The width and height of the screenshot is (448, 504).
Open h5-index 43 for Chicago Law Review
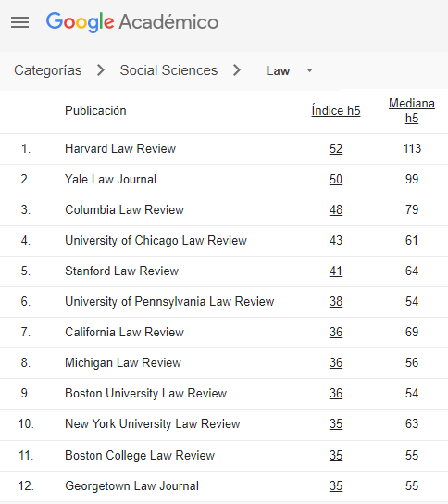tap(336, 241)
